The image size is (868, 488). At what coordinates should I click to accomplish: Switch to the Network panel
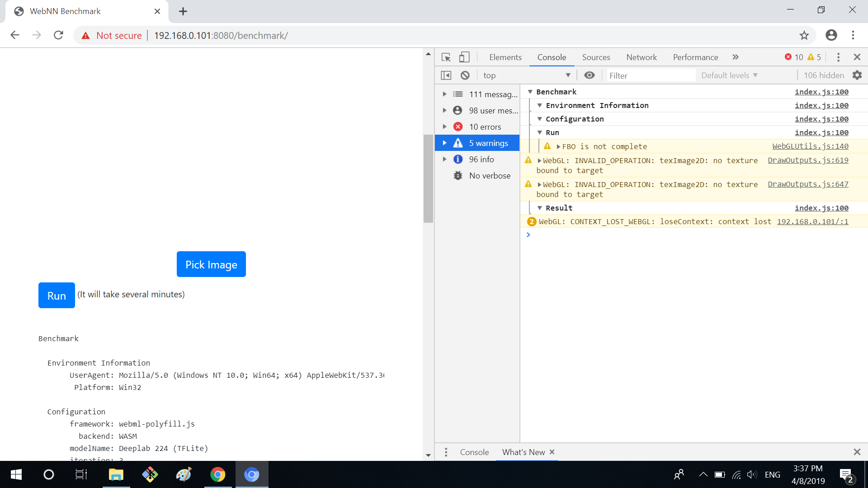click(x=642, y=57)
